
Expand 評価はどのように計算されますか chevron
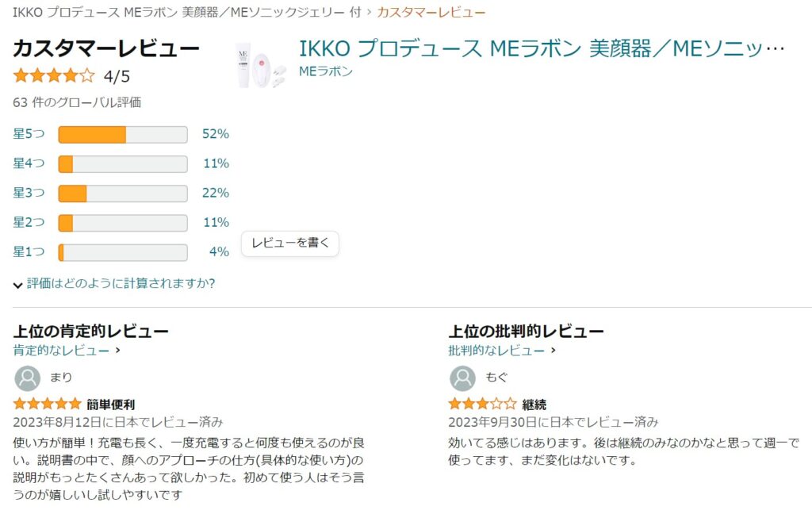pyautogui.click(x=17, y=284)
